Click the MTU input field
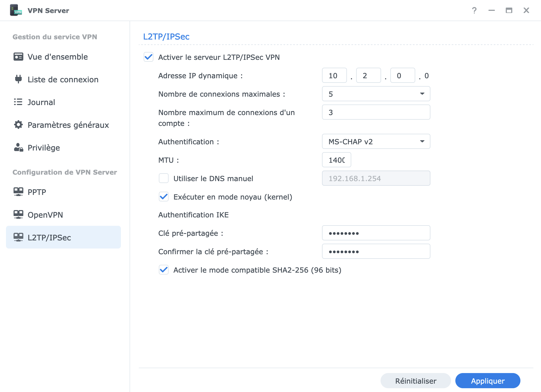The width and height of the screenshot is (541, 392). [x=336, y=160]
